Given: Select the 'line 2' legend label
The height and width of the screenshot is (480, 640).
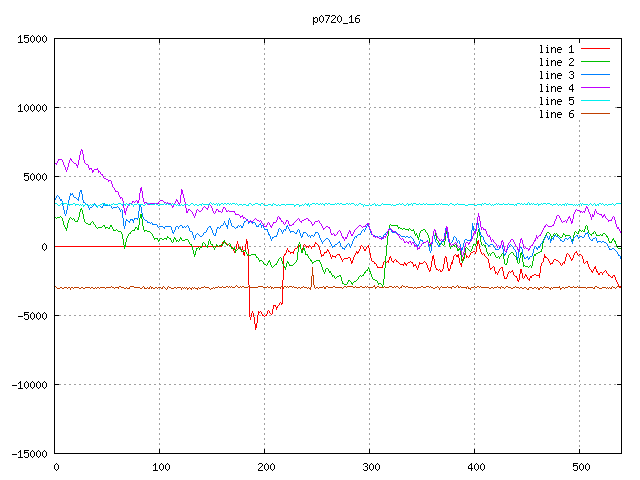Looking at the screenshot, I should (556, 62).
